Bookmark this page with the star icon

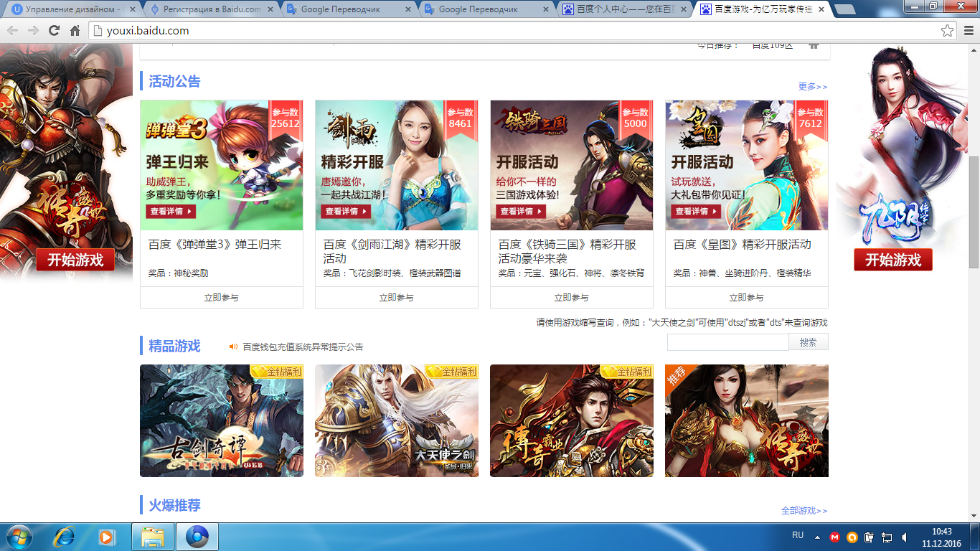[948, 31]
